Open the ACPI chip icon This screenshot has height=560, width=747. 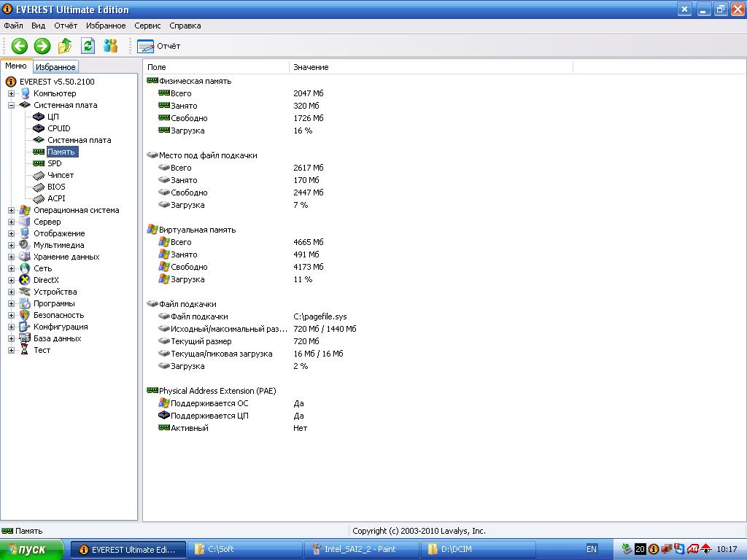pos(39,198)
